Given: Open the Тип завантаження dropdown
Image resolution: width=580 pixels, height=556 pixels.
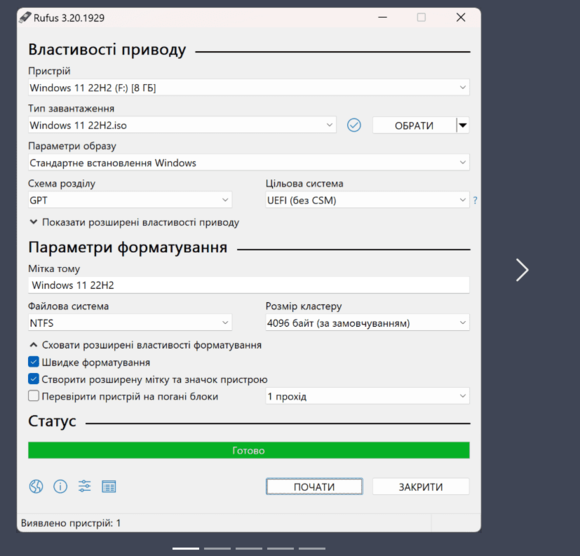Looking at the screenshot, I should point(182,125).
